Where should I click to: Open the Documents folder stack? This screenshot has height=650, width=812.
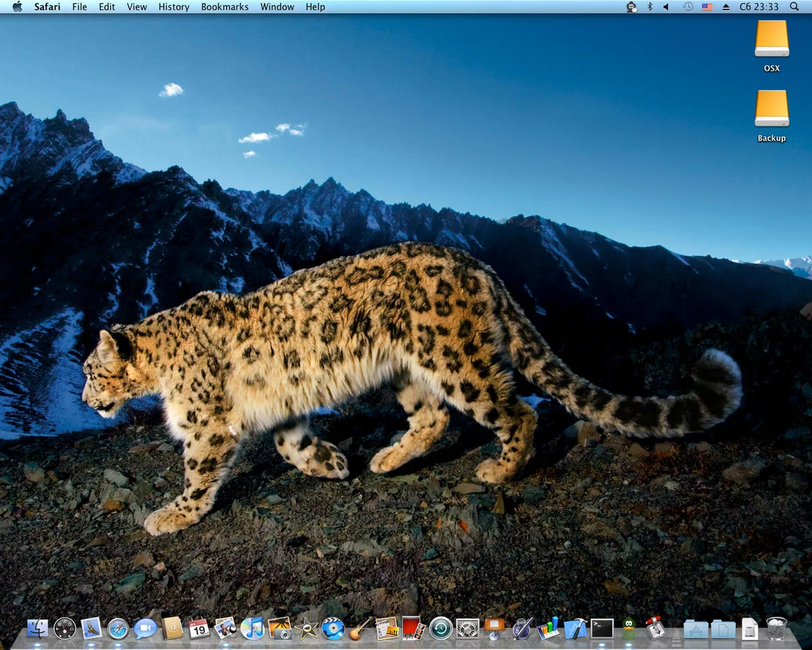[723, 629]
